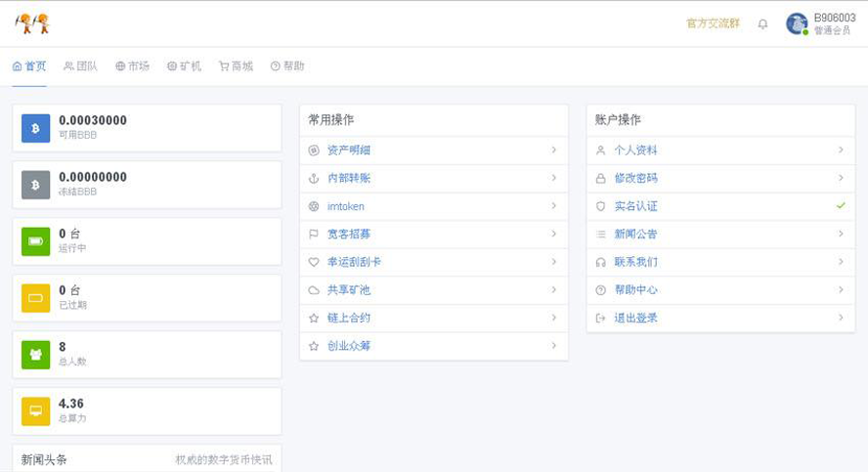Switch to the 团队 tab
The height and width of the screenshot is (472, 868).
pyautogui.click(x=81, y=65)
